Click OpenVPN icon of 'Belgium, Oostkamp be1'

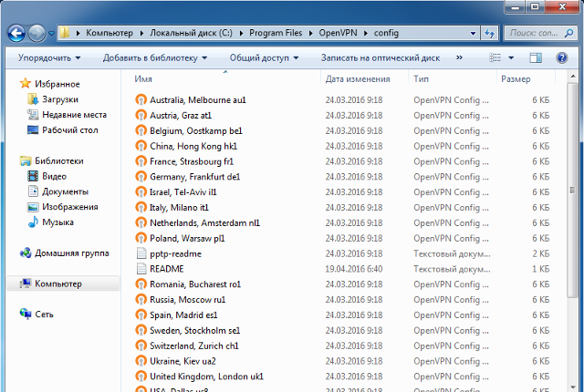click(141, 131)
